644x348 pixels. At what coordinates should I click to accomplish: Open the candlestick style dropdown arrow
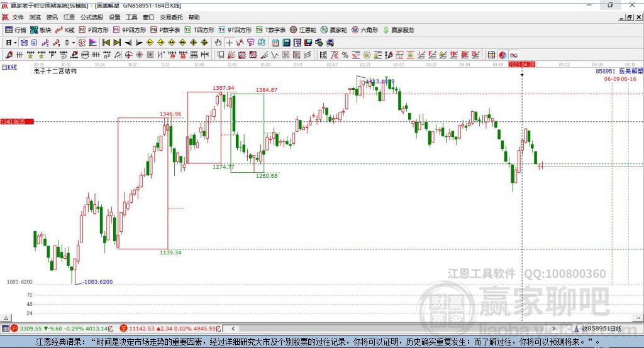(73, 42)
